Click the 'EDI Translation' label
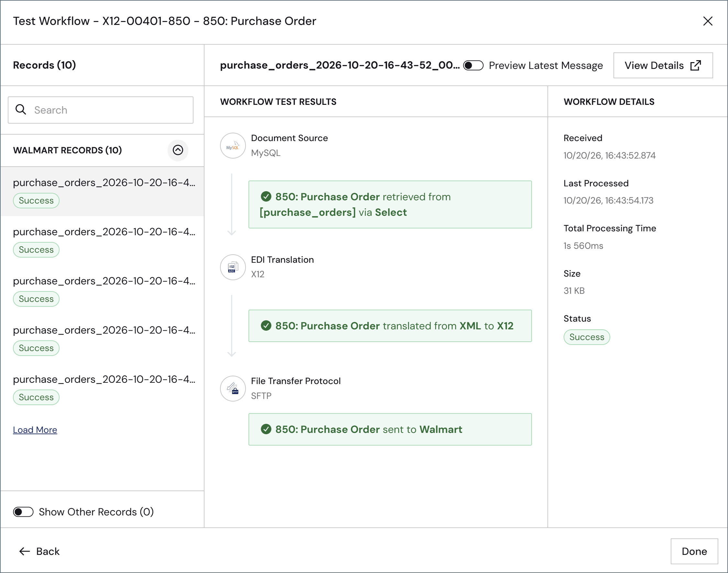 click(282, 260)
